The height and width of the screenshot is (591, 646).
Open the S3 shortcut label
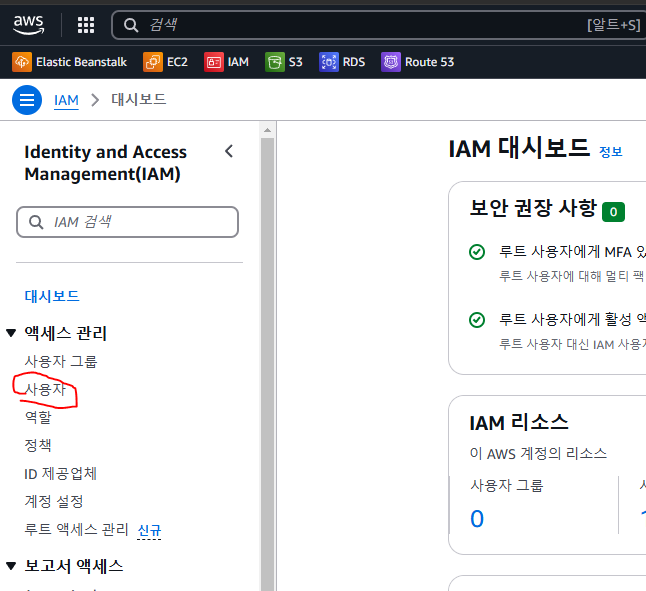click(295, 62)
